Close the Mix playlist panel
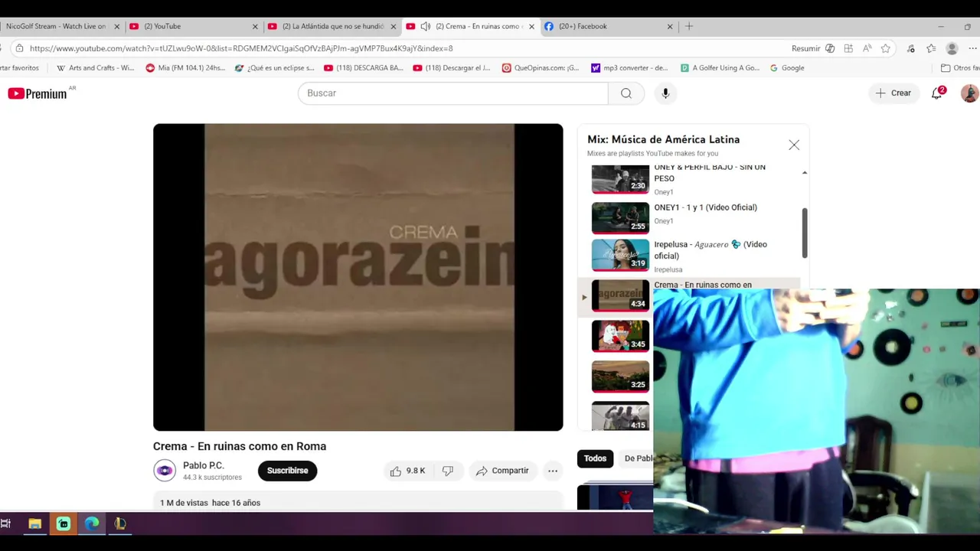 click(794, 145)
